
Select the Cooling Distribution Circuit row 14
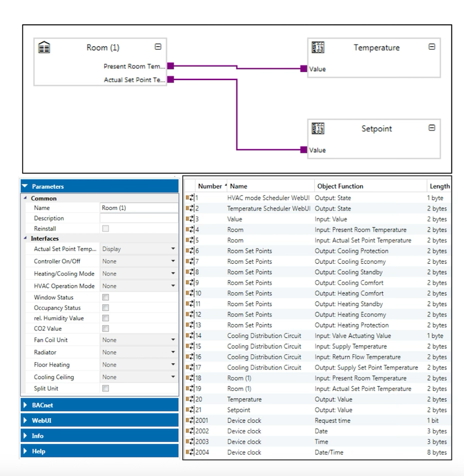[x=264, y=336]
